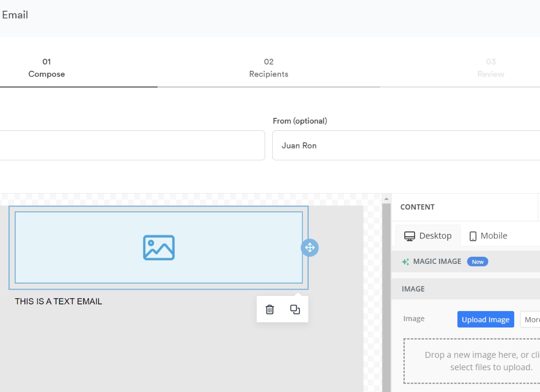Open the More options button beside Upload Image
This screenshot has height=392, width=540.
[x=531, y=319]
